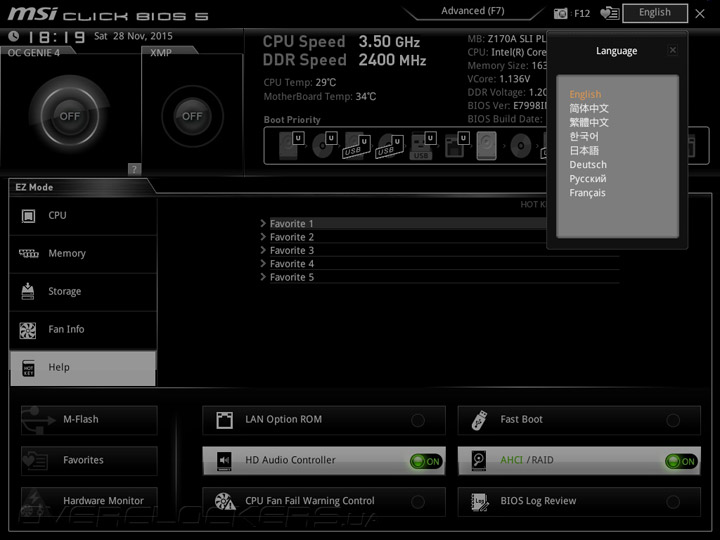Expand Favorite 1 chevron
The width and height of the screenshot is (720, 540).
tap(263, 223)
